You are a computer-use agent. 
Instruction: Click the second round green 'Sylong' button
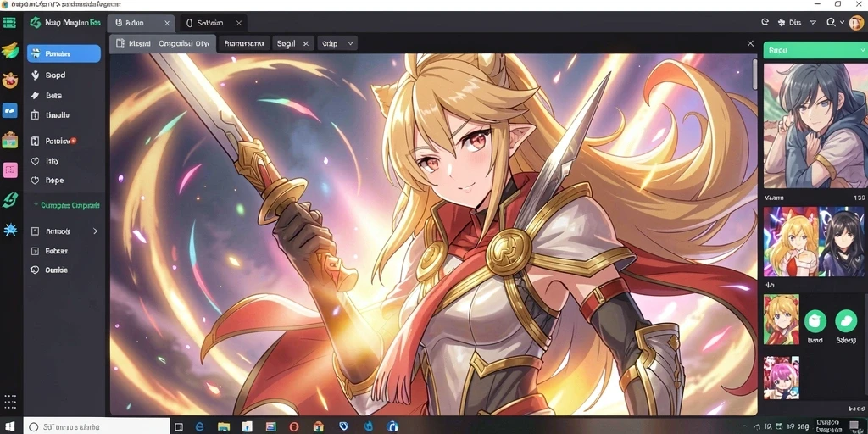846,321
